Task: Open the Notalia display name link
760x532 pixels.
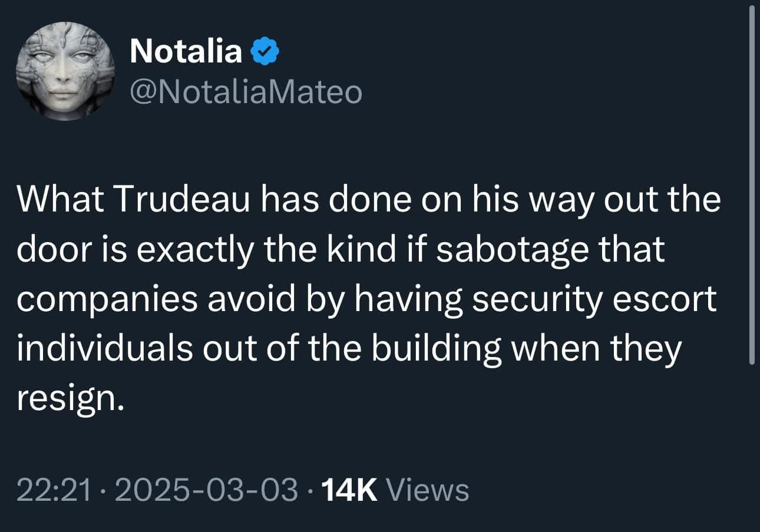Action: pyautogui.click(x=186, y=52)
